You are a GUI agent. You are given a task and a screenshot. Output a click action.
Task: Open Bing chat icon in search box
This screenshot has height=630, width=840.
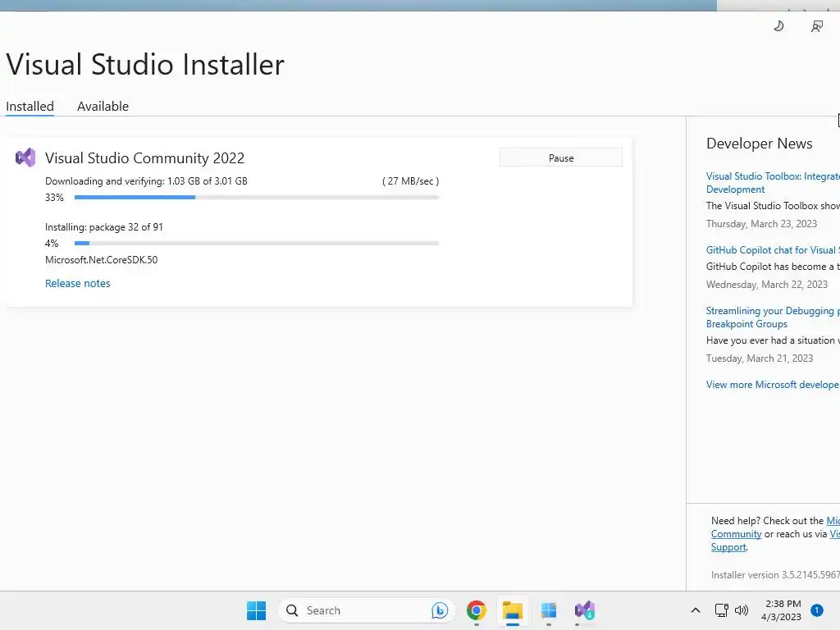(440, 610)
